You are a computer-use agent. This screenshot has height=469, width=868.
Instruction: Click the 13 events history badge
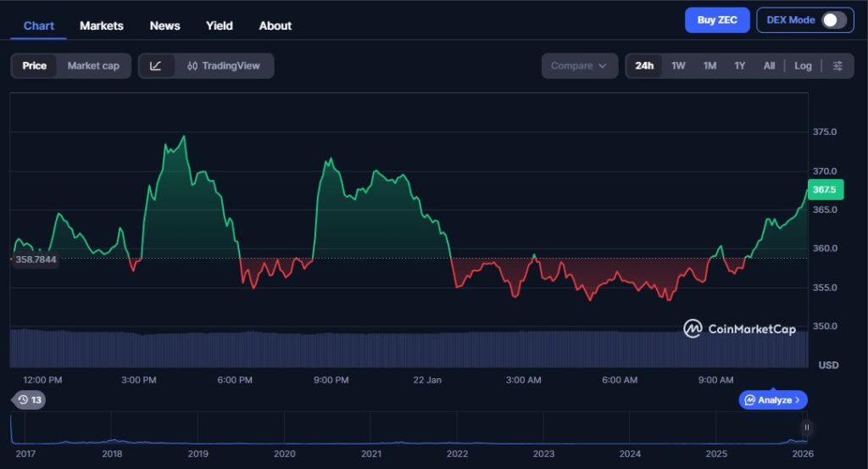[x=29, y=400]
